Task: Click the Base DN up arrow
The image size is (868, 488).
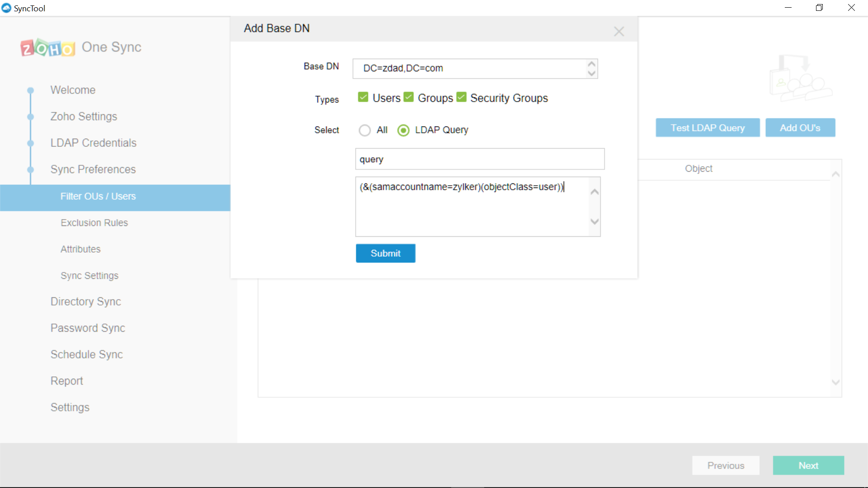Action: pos(591,64)
